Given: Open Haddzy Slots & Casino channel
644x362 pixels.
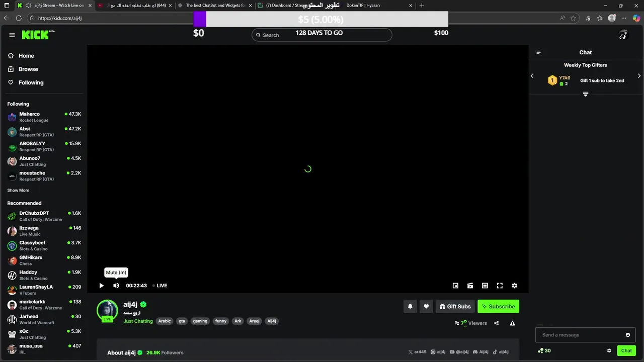Looking at the screenshot, I should [x=44, y=275].
